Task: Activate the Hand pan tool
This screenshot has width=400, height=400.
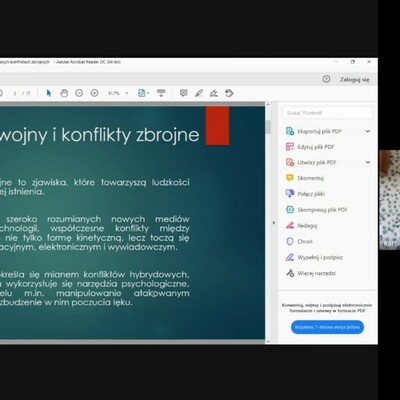Action: point(64,93)
